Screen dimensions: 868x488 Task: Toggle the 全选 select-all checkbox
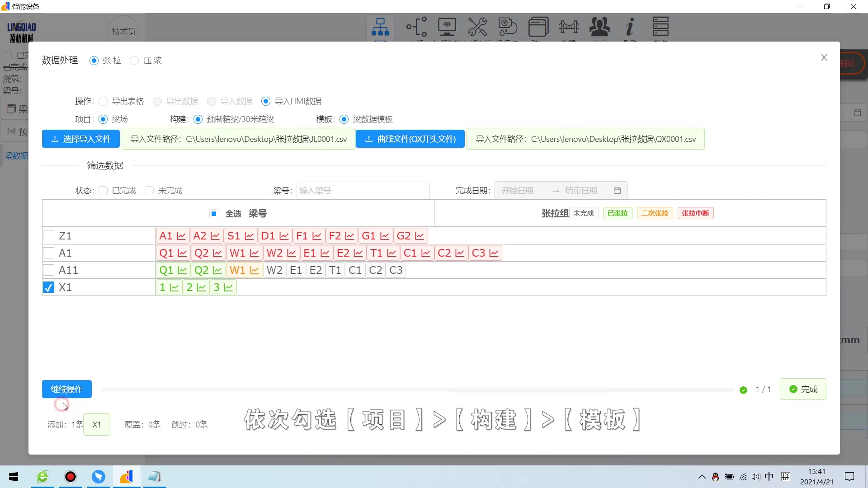214,214
